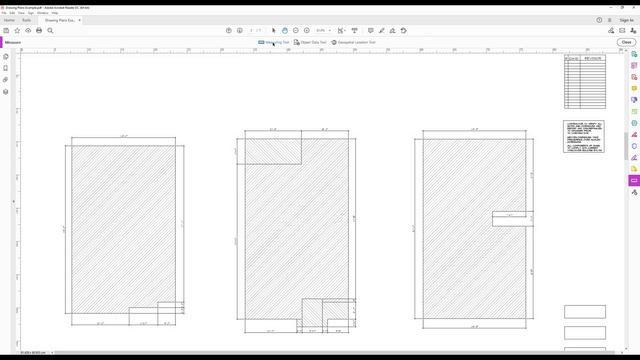Click the share-with-others person icon
Image resolution: width=640 pixels, height=360 pixels.
click(x=633, y=31)
